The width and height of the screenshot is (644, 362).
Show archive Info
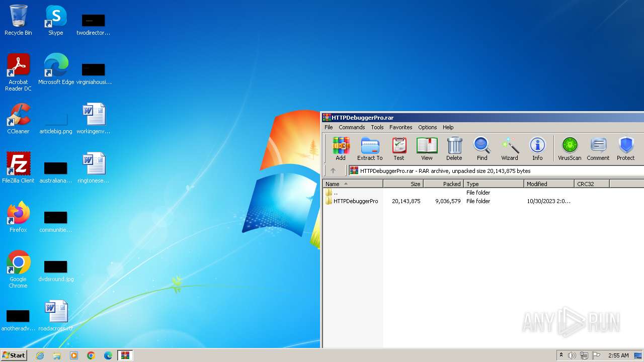(x=537, y=149)
